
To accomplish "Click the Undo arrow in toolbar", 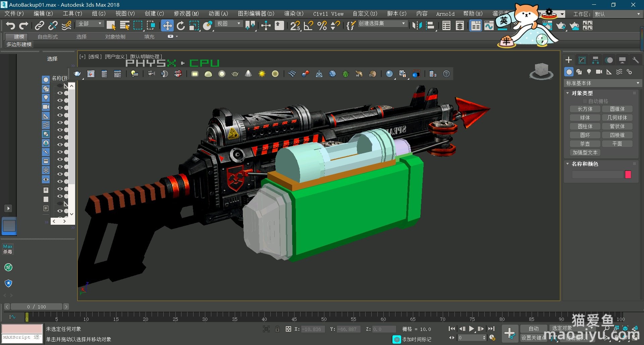I will [10, 26].
